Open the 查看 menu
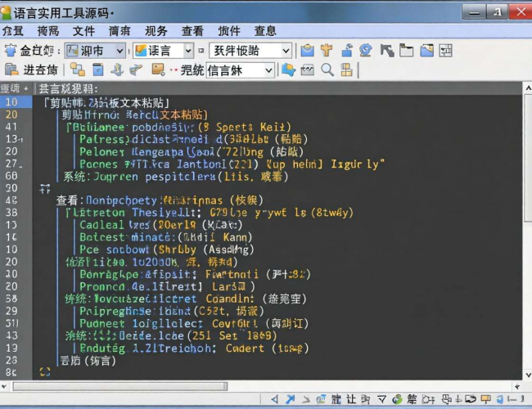Screen dimensions: 532x409 click(192, 31)
